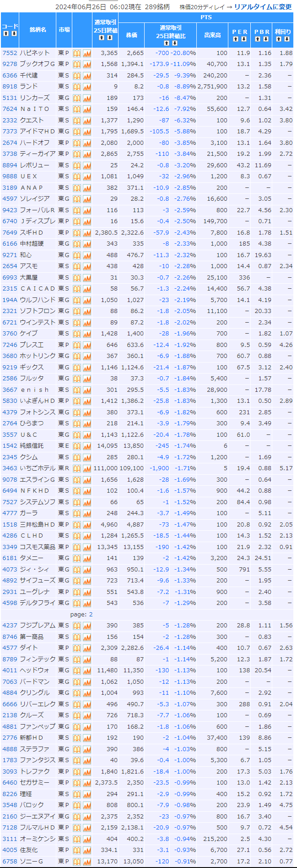Open stock code 194A link
The width and height of the screenshot is (297, 868).
point(10,300)
